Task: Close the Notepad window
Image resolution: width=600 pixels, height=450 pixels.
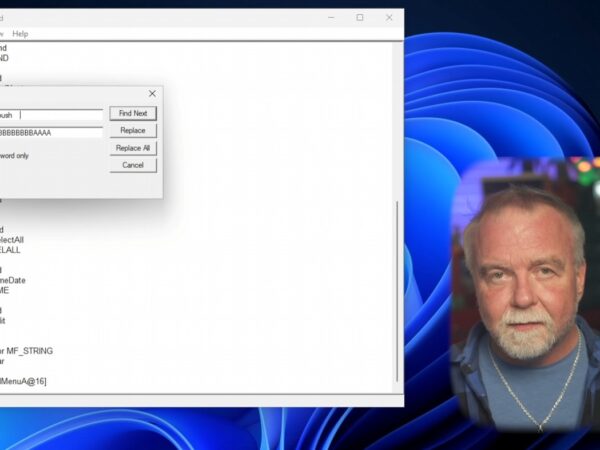Action: 389,18
